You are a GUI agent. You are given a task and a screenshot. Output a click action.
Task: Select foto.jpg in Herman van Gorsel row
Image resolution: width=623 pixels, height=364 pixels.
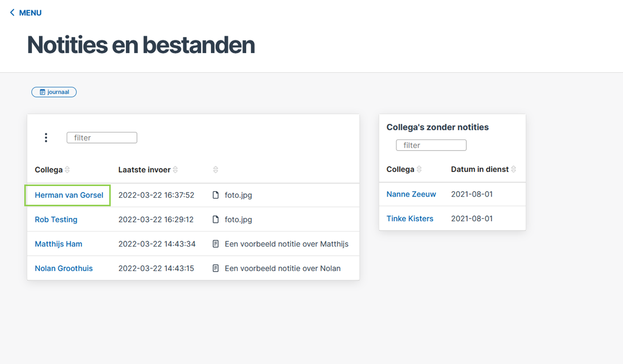coord(239,195)
